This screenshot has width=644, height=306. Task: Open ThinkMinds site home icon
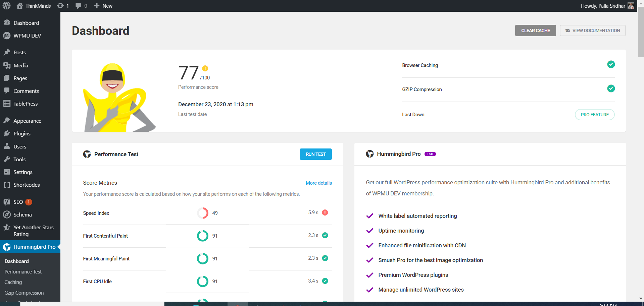click(20, 6)
